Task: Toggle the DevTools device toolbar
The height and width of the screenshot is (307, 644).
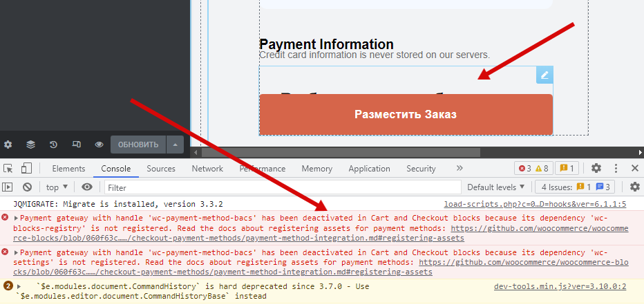Action: click(27, 169)
